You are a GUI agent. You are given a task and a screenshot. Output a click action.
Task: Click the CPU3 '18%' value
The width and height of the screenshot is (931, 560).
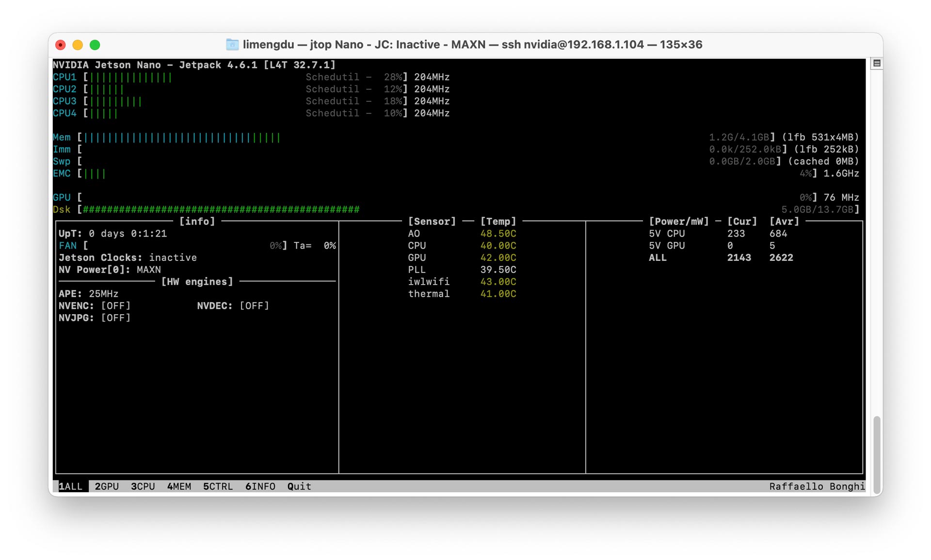pos(393,101)
